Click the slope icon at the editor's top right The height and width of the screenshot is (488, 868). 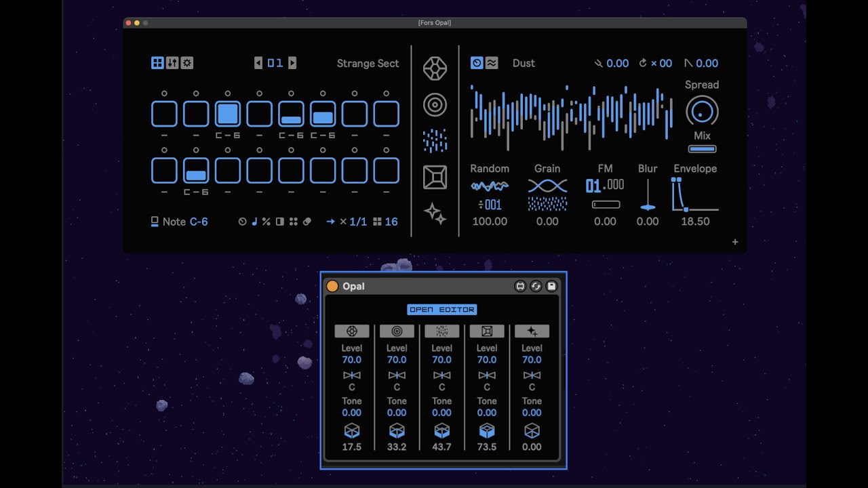click(x=688, y=63)
